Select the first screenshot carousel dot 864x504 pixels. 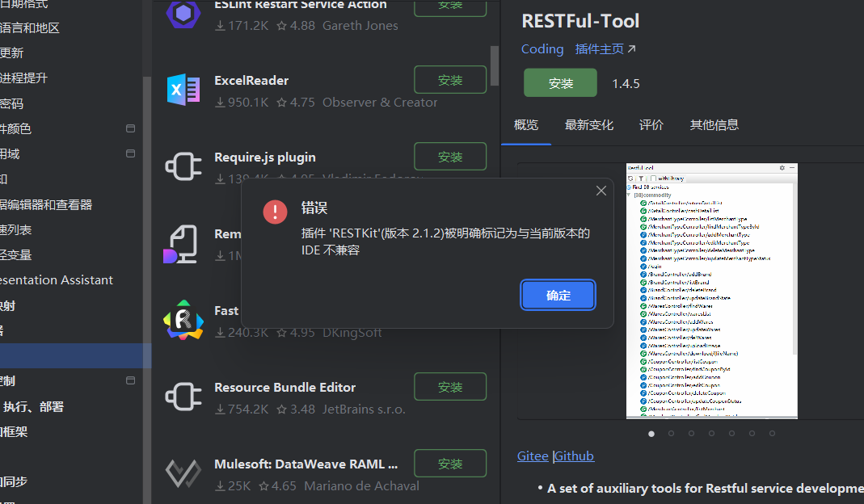(x=651, y=434)
